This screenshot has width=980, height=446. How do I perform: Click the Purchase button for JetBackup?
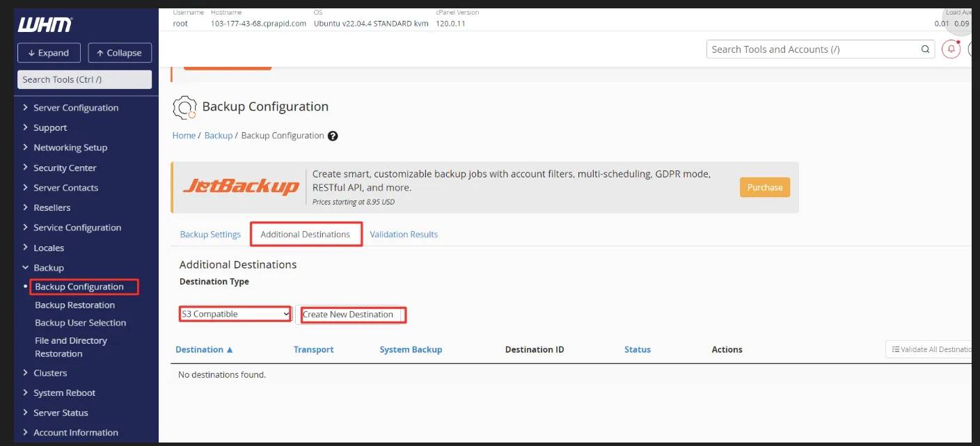(765, 187)
